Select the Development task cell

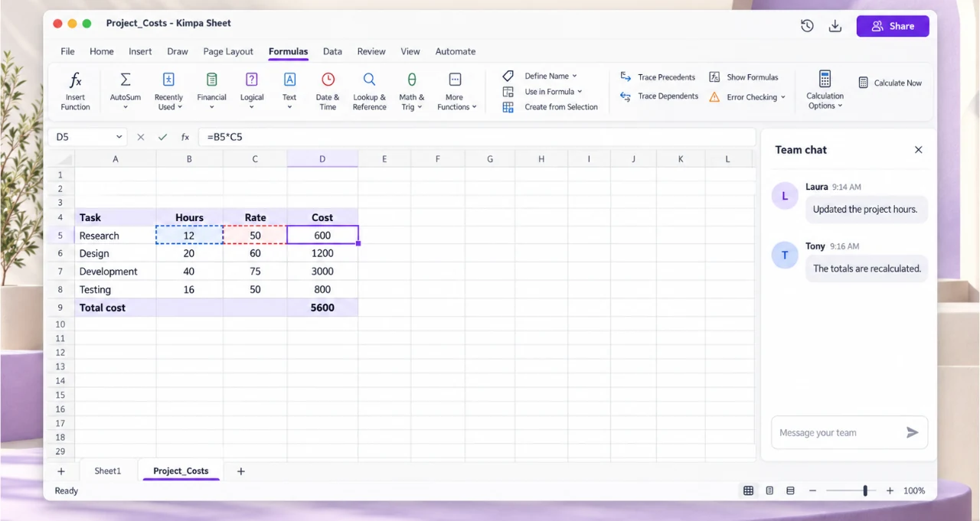coord(116,272)
